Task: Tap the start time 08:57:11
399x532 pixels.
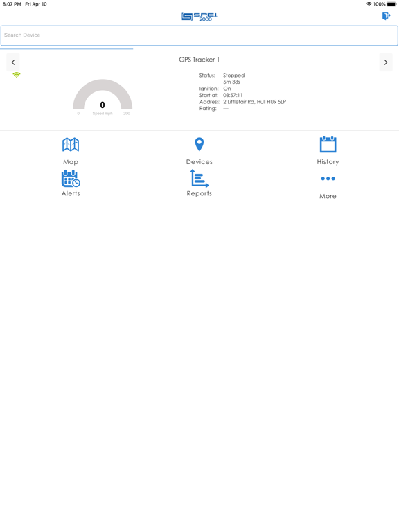Action: tap(233, 95)
